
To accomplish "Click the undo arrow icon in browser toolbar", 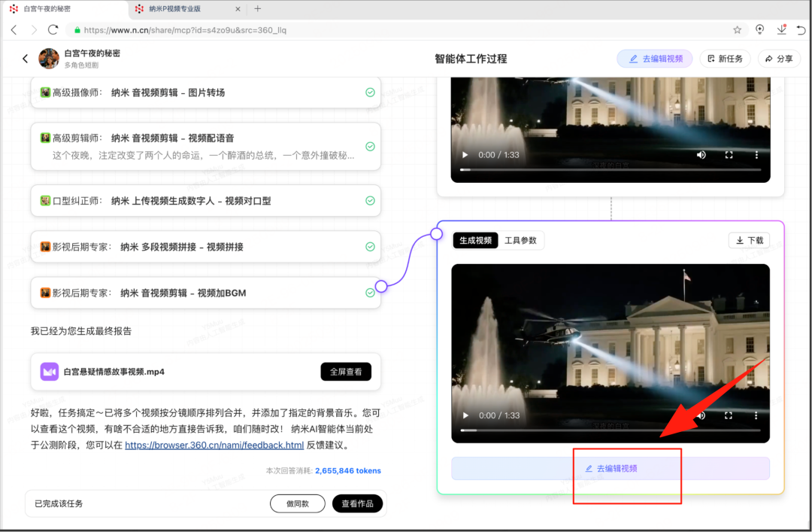I will point(801,30).
